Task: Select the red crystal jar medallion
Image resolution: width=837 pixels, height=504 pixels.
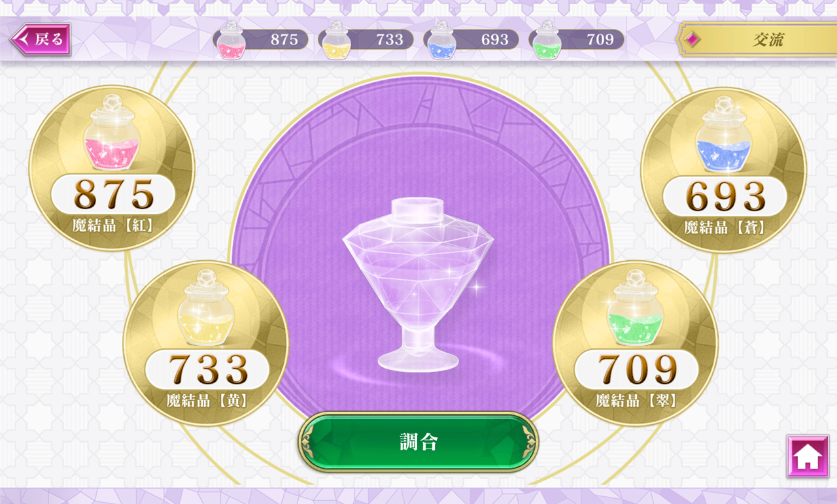Action: click(112, 168)
